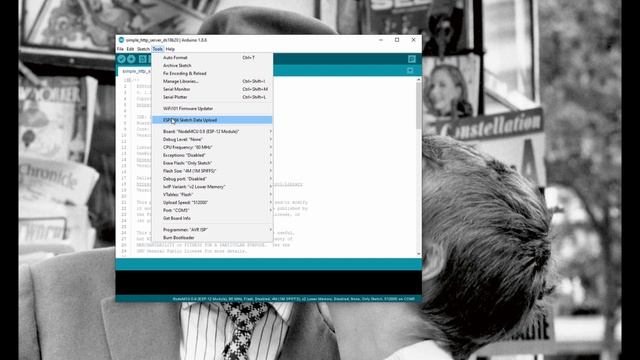This screenshot has height=360, width=640.
Task: Click the Upload arrow toolbar icon
Action: tap(131, 59)
